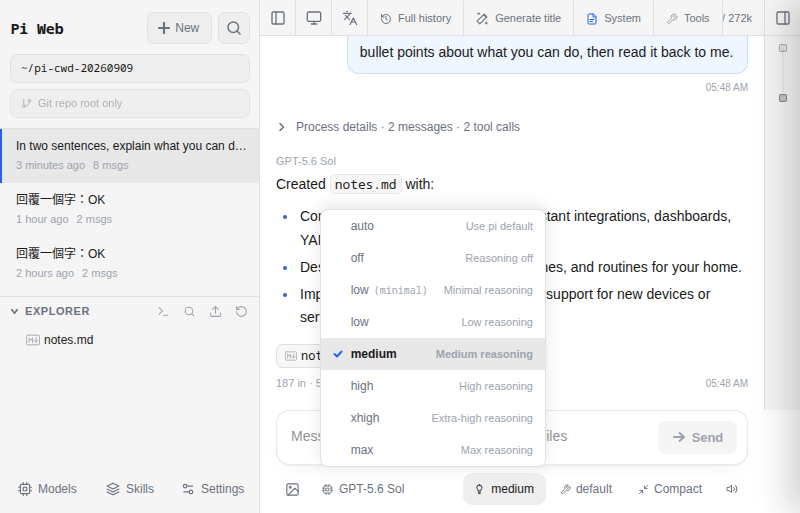The image size is (800, 513).
Task: Select medium reasoning option
Action: tap(433, 354)
